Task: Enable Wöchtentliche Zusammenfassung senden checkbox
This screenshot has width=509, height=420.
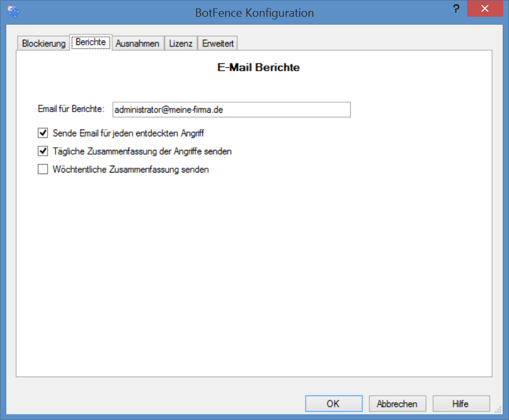Action: click(43, 169)
